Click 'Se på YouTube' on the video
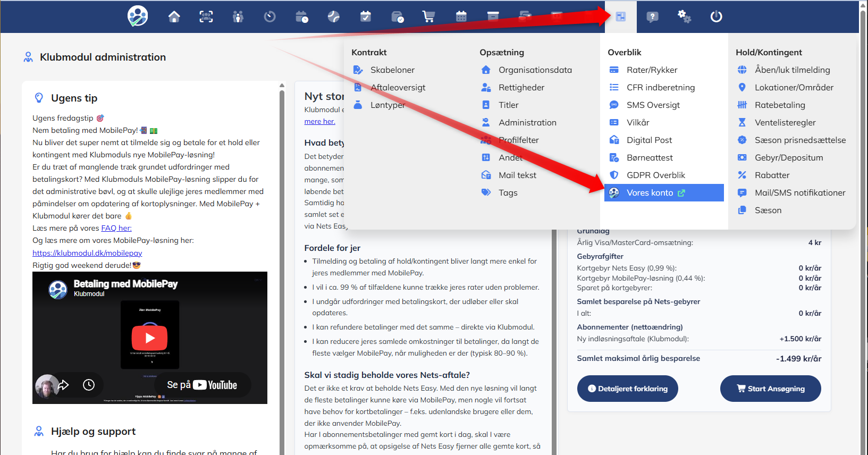 coord(202,385)
